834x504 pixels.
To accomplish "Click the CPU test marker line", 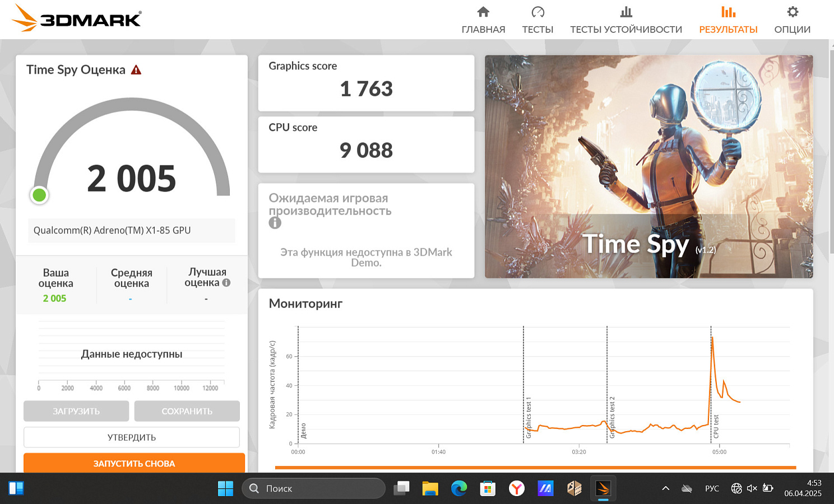I will pyautogui.click(x=711, y=385).
